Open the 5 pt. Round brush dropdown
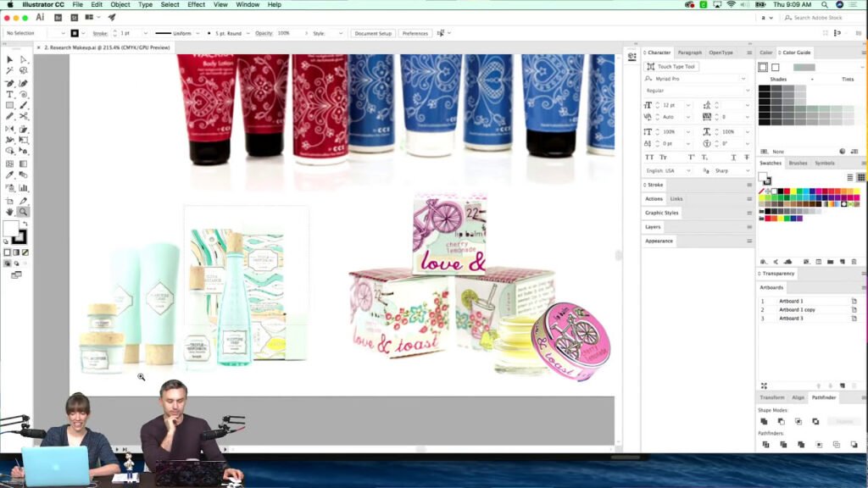This screenshot has width=868, height=488. 248,33
